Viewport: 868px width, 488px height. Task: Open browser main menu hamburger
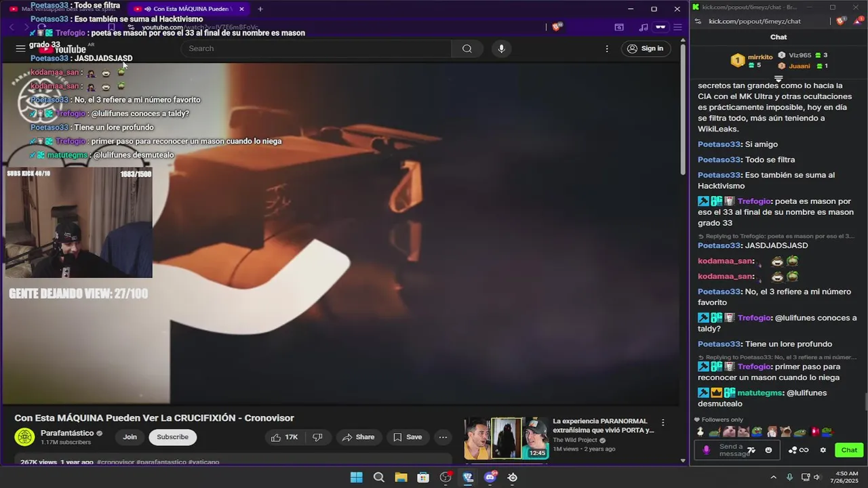tap(677, 27)
